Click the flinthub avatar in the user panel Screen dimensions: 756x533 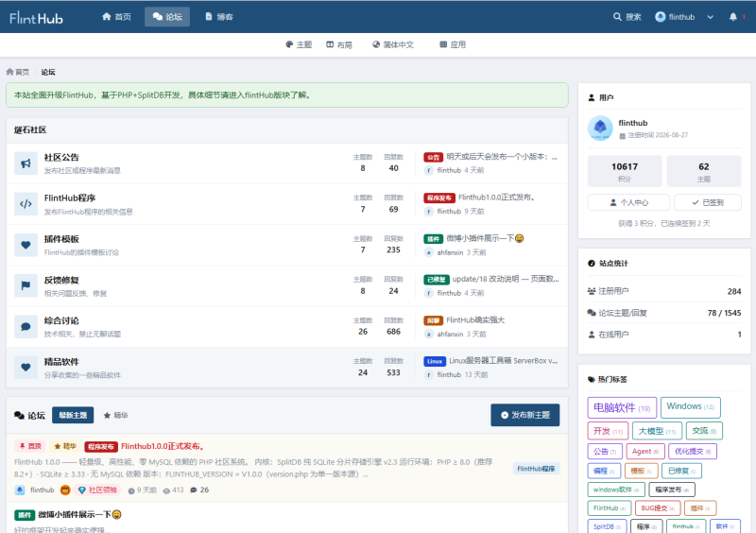click(x=600, y=128)
